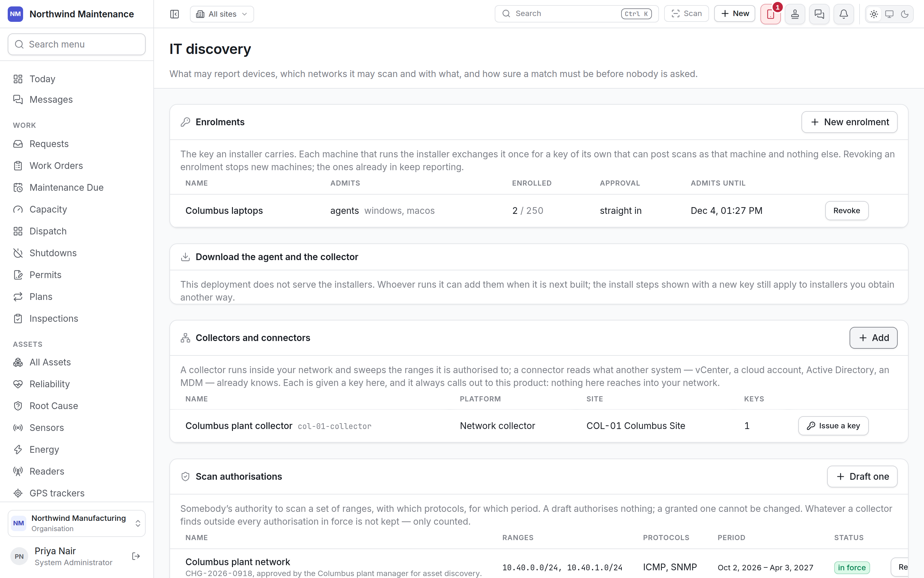This screenshot has width=924, height=578.
Task: Add a collector or connector
Action: (x=873, y=338)
